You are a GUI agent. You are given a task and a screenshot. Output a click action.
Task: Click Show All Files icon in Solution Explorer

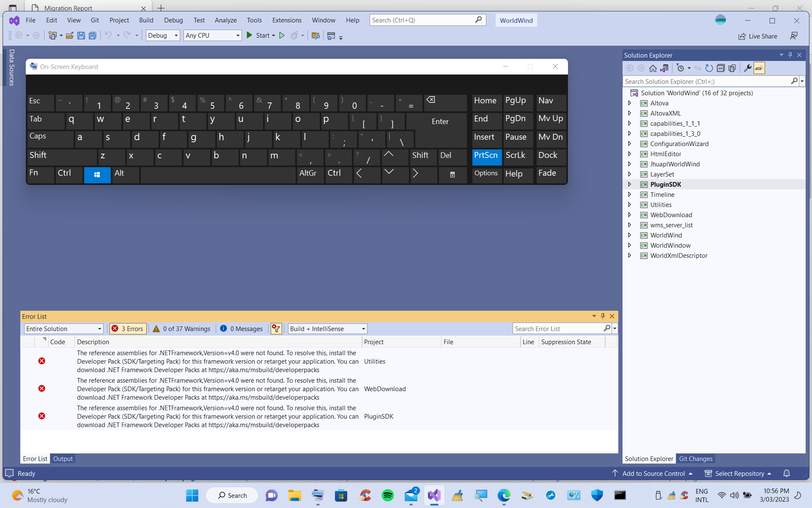[x=732, y=68]
